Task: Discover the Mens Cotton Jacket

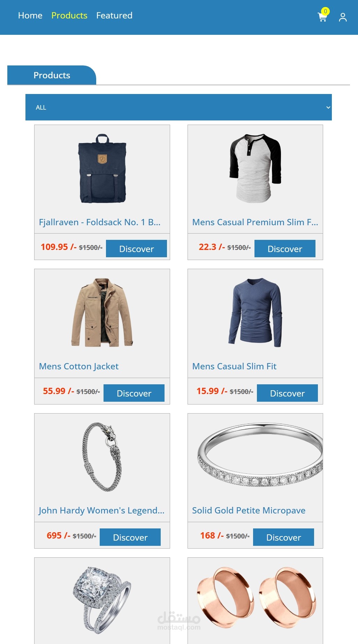Action: (x=134, y=393)
